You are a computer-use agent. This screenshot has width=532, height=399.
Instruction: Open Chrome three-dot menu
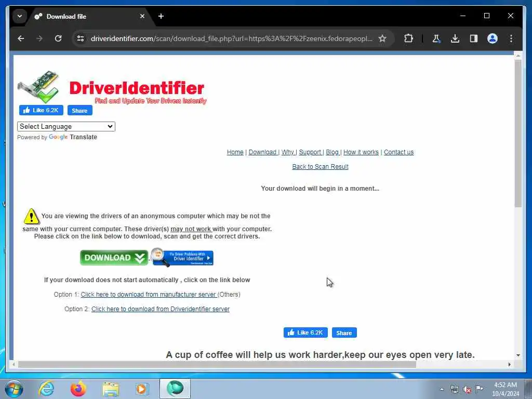[511, 38]
